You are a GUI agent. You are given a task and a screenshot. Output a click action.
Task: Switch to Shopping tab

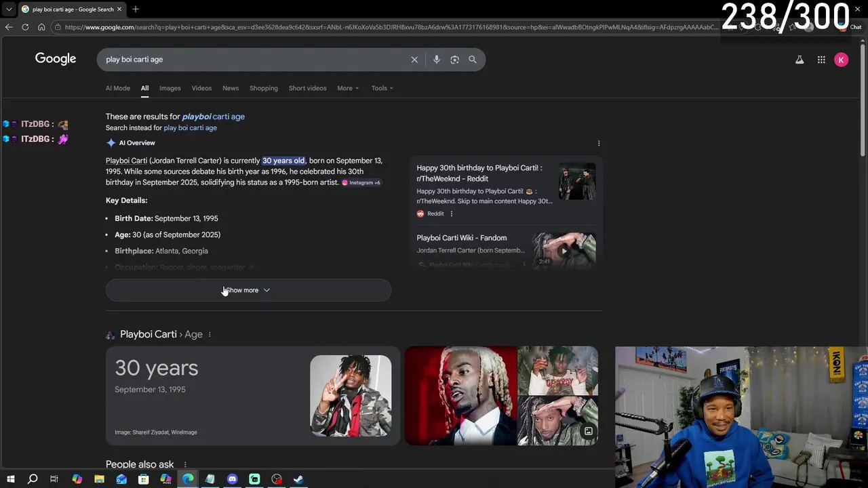click(x=264, y=88)
